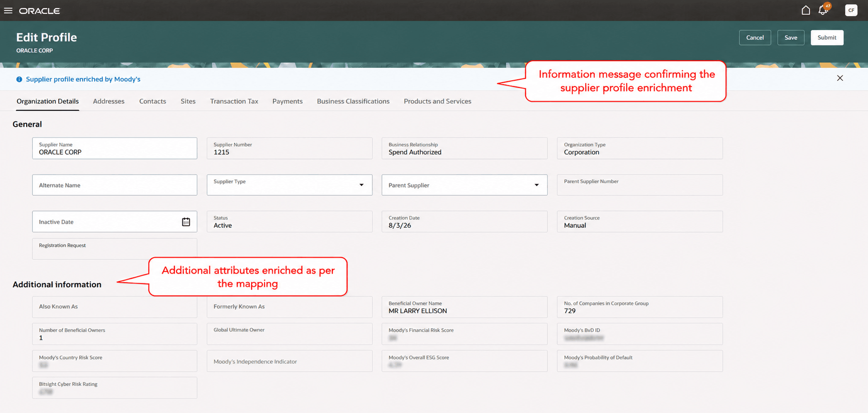Click 'Supplier profile enriched by Moody's' message text
The width and height of the screenshot is (868, 413).
[x=83, y=79]
